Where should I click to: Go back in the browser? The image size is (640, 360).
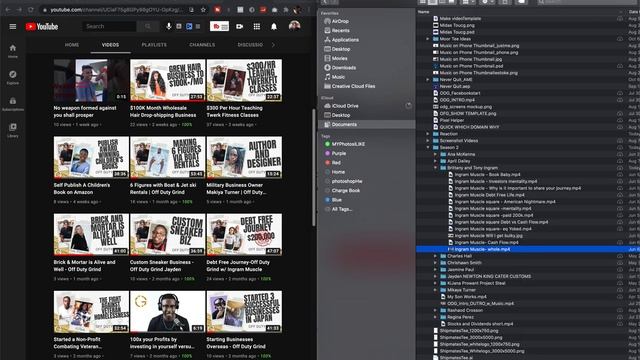(x=8, y=9)
